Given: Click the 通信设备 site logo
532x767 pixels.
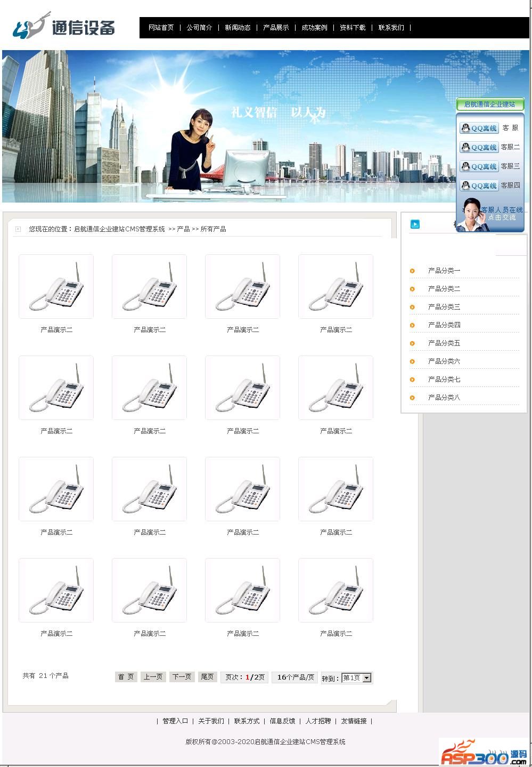Looking at the screenshot, I should [x=64, y=27].
